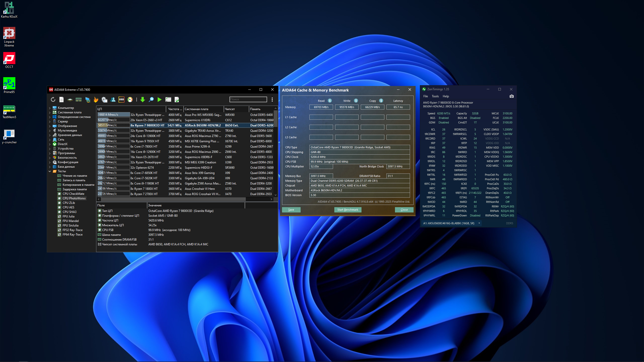Expand the Компьютер tree node

tap(50, 108)
